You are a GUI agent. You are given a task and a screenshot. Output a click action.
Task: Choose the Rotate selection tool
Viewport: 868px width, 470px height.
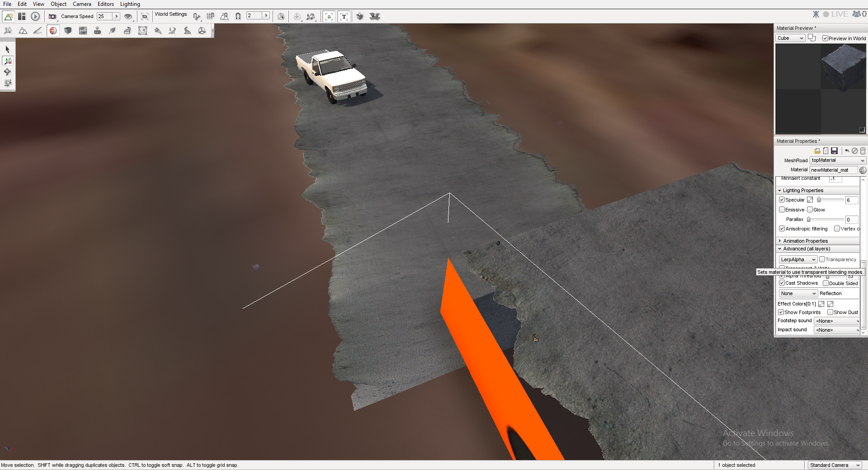pos(8,72)
